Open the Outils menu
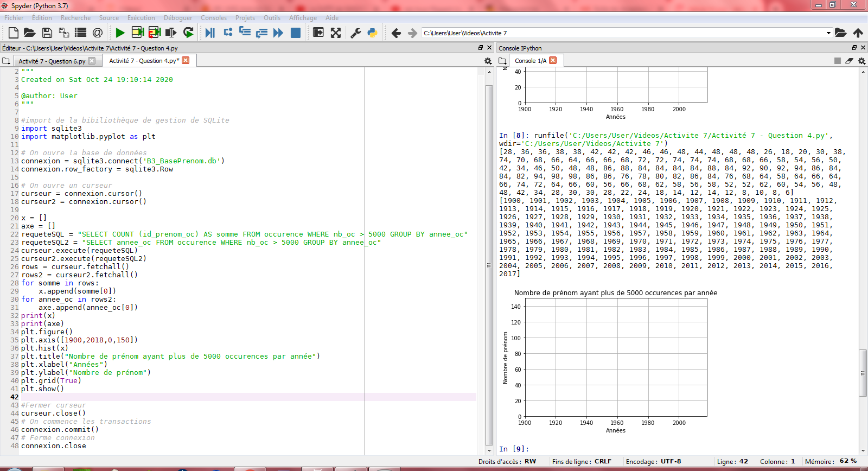The image size is (868, 471). click(272, 18)
